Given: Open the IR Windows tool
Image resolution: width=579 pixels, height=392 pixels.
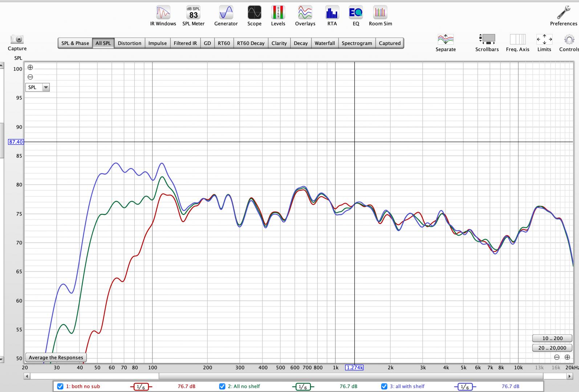Looking at the screenshot, I should pyautogui.click(x=163, y=16).
